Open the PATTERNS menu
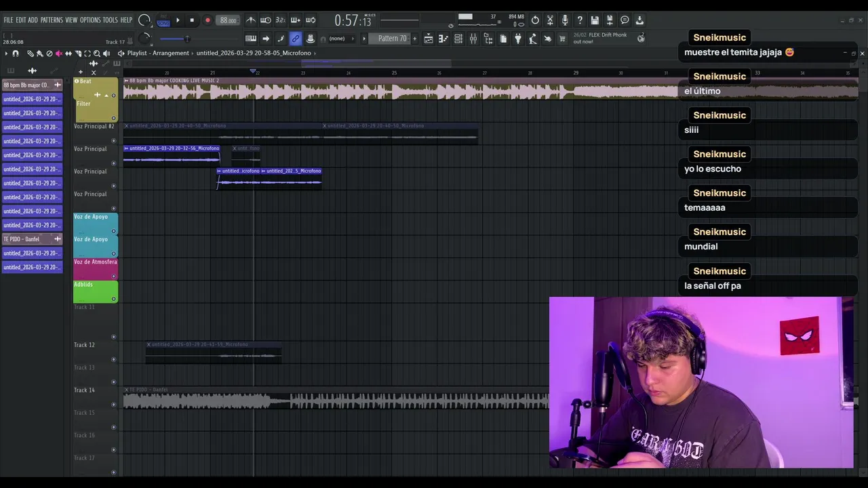 [52, 20]
